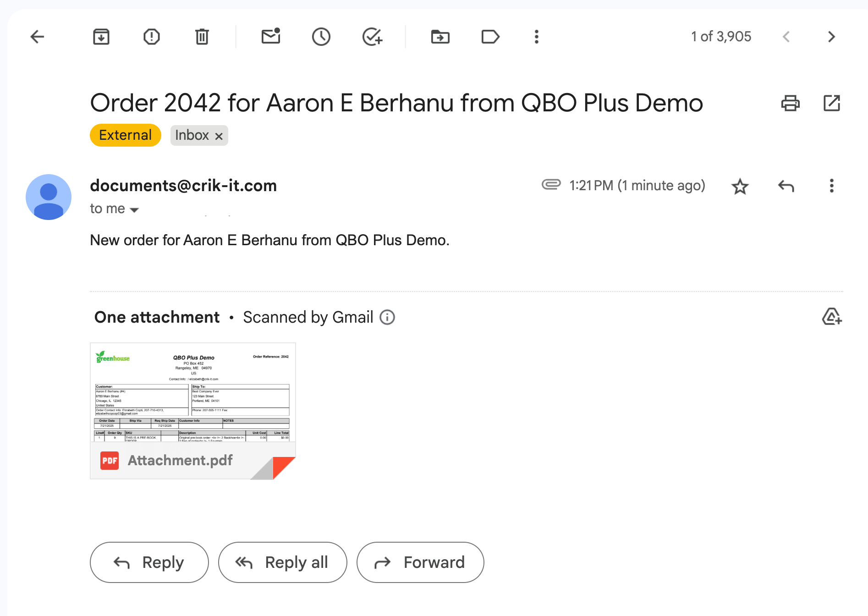868x616 pixels.
Task: Open the toolbar More options menu
Action: 536,37
